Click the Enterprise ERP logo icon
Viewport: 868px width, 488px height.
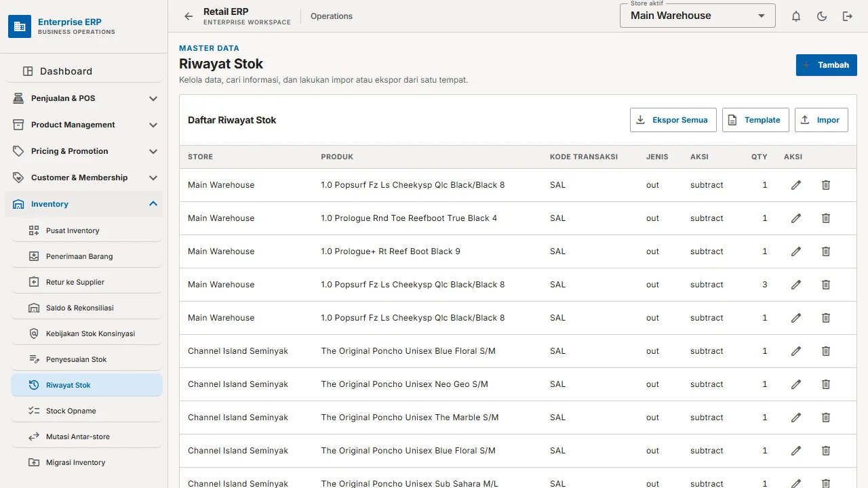pyautogui.click(x=20, y=26)
